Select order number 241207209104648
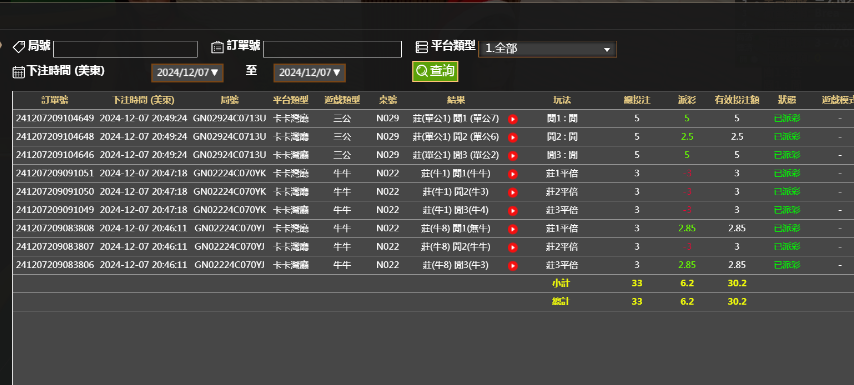This screenshot has height=385, width=854. [x=55, y=137]
